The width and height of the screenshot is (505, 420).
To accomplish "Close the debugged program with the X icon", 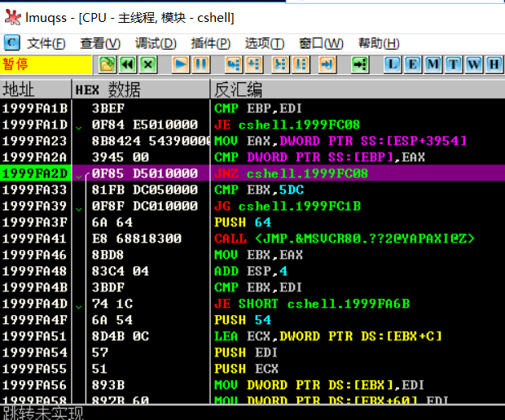I will pyautogui.click(x=148, y=64).
